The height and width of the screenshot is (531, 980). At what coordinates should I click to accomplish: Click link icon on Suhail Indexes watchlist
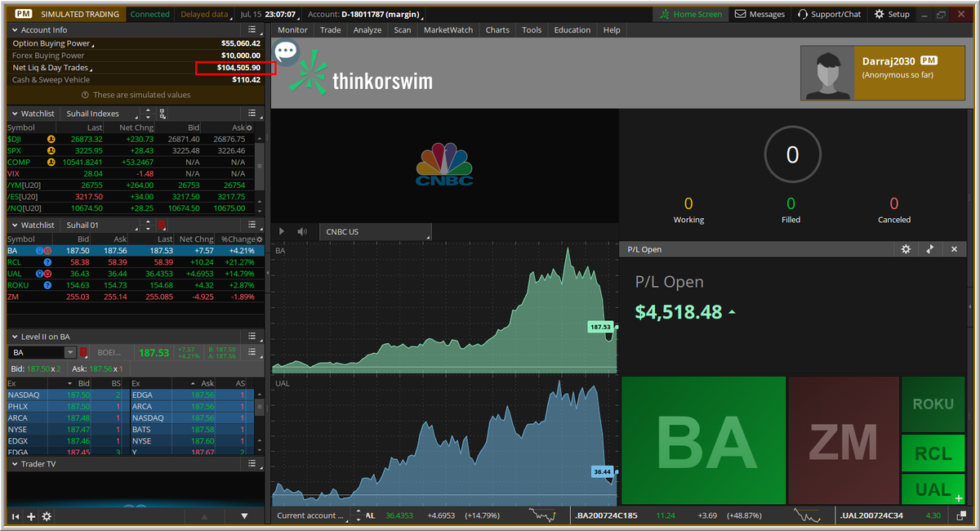pos(163,114)
